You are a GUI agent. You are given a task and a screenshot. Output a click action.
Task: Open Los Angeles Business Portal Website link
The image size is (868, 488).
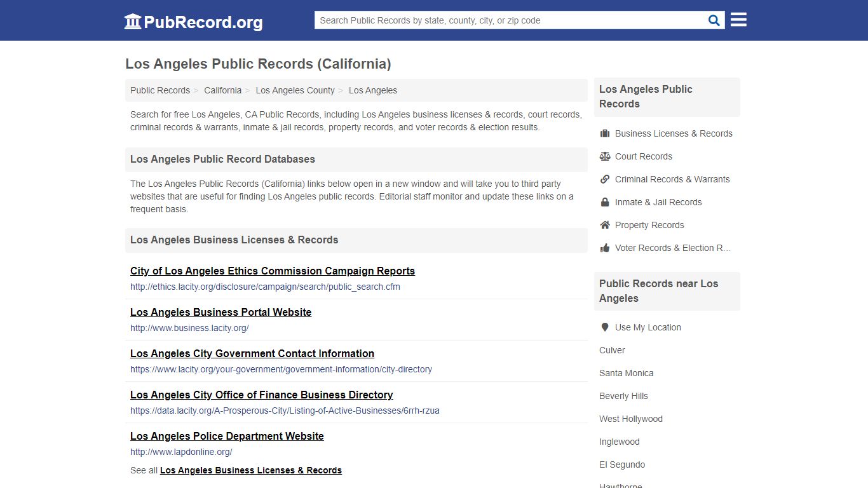(x=220, y=312)
